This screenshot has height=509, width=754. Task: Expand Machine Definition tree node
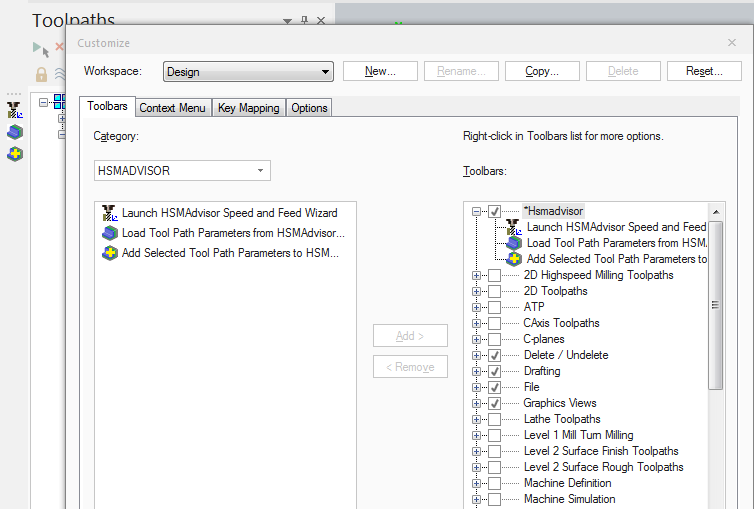tap(476, 483)
